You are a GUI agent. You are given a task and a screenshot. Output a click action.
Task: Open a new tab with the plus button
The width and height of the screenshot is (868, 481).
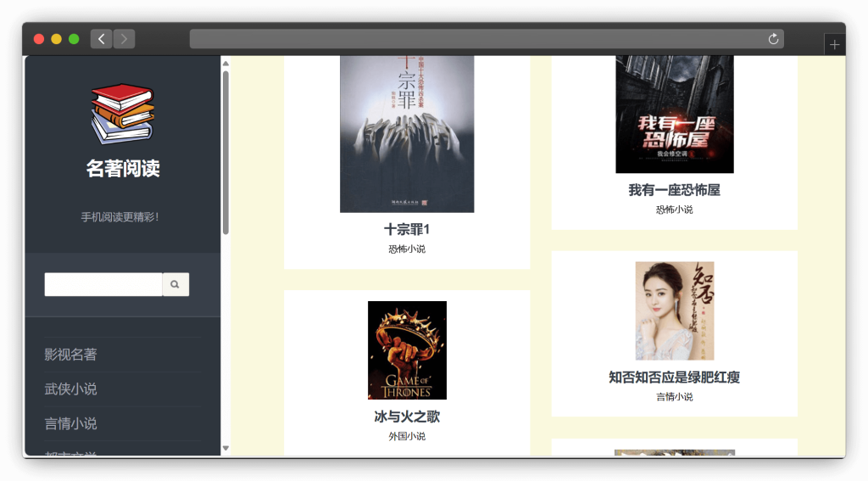point(834,45)
